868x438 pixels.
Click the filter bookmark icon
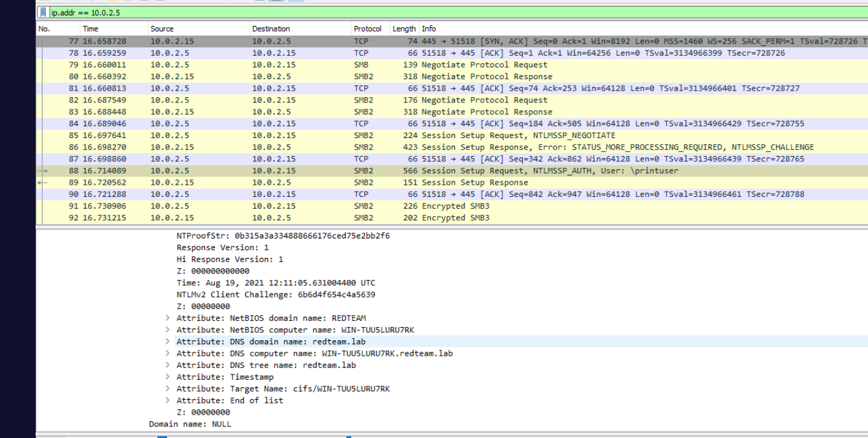[x=43, y=12]
